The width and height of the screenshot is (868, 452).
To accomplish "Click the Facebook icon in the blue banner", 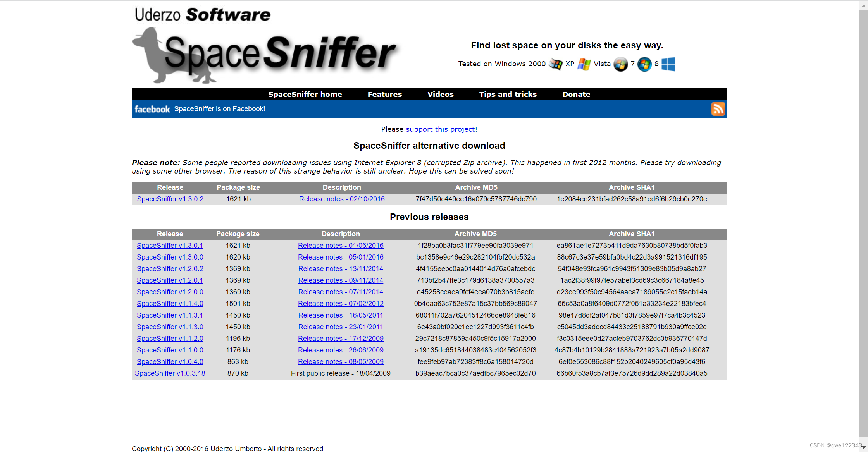I will click(152, 109).
